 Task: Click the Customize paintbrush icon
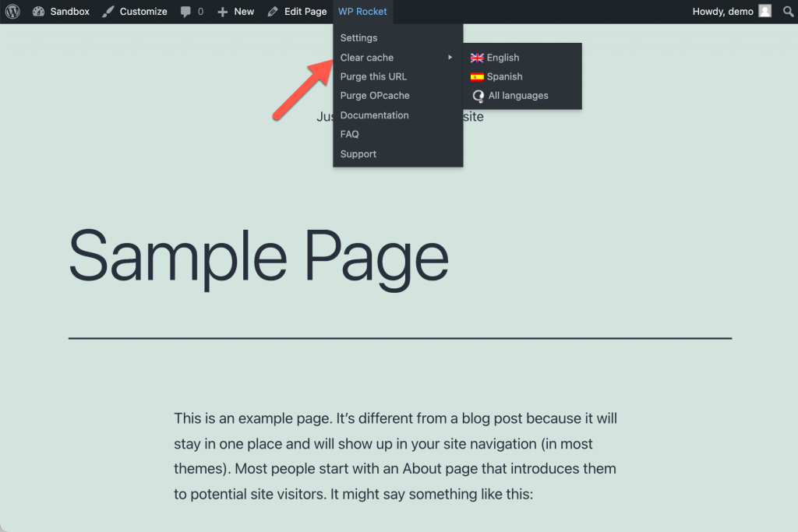[x=108, y=11]
